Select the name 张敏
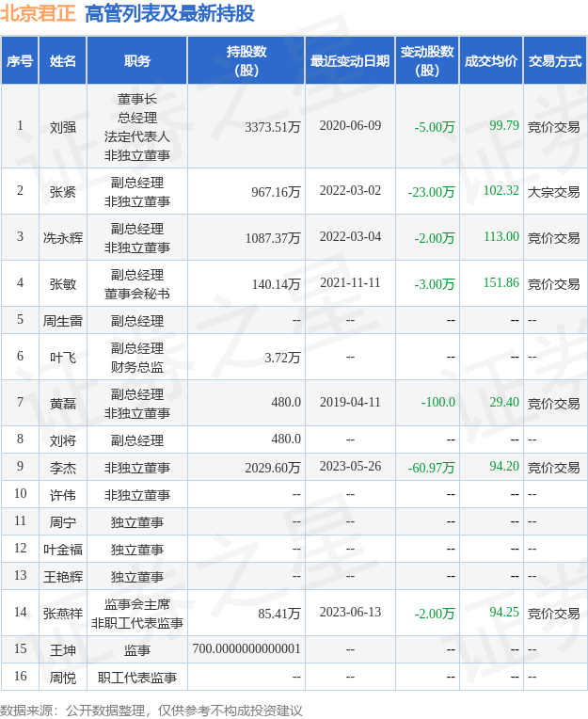 [63, 284]
